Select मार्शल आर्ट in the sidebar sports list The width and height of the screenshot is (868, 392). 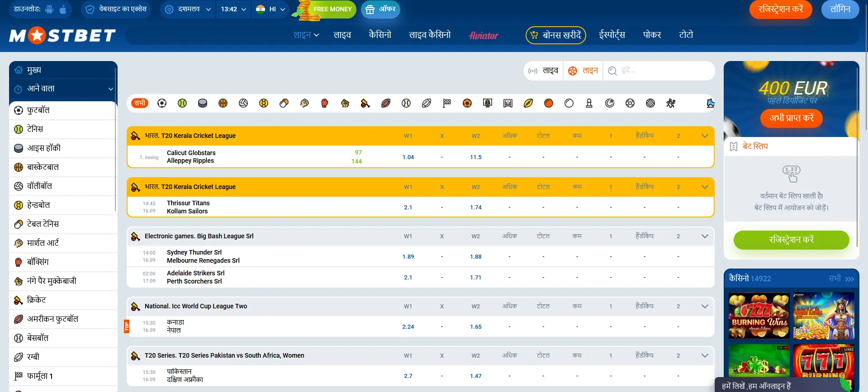coord(63,243)
